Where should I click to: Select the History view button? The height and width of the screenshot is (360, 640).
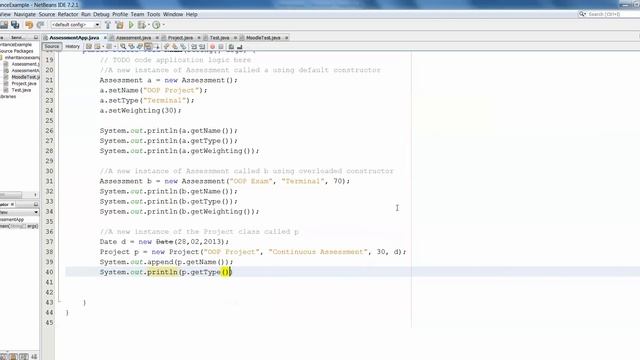(x=72, y=47)
